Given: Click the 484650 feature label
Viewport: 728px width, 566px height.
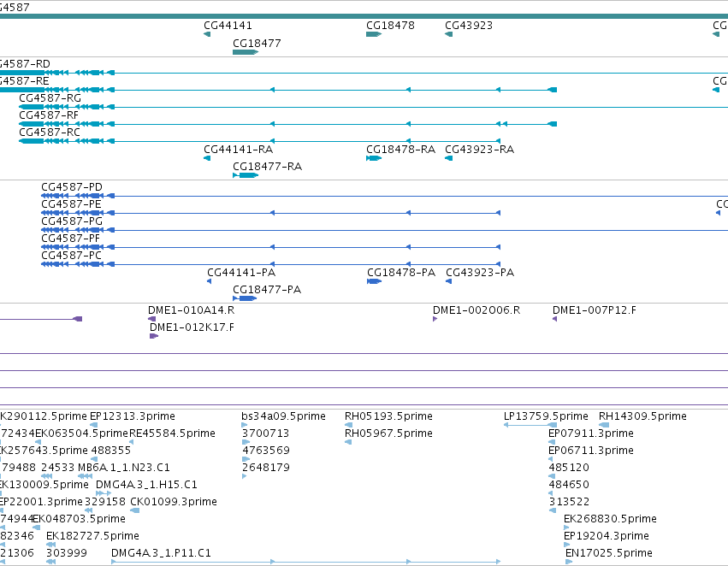Looking at the screenshot, I should 569,484.
